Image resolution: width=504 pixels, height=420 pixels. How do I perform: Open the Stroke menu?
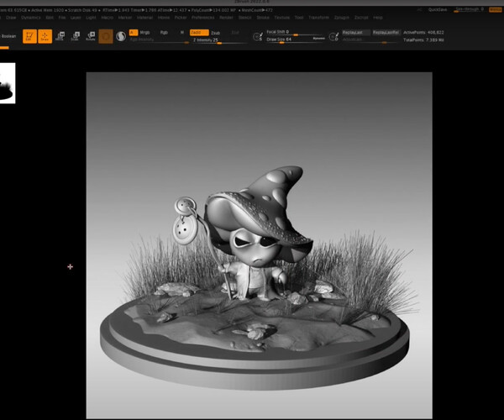[x=263, y=18]
